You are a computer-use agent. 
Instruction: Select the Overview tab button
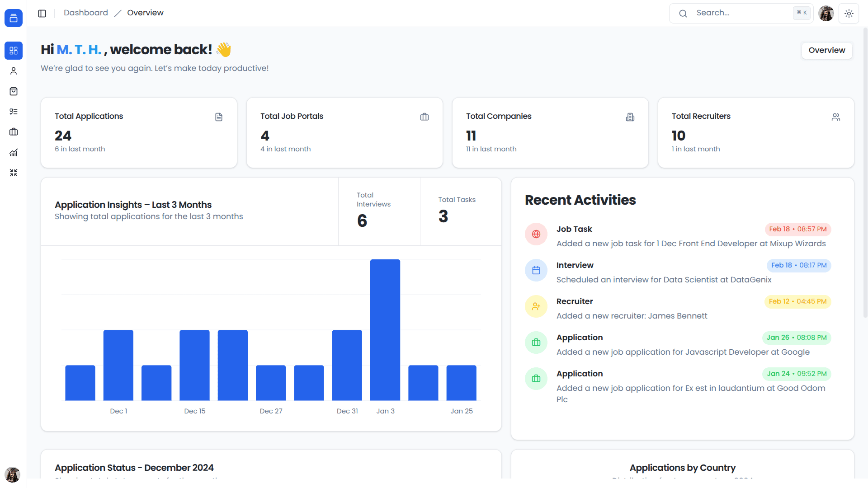click(826, 50)
